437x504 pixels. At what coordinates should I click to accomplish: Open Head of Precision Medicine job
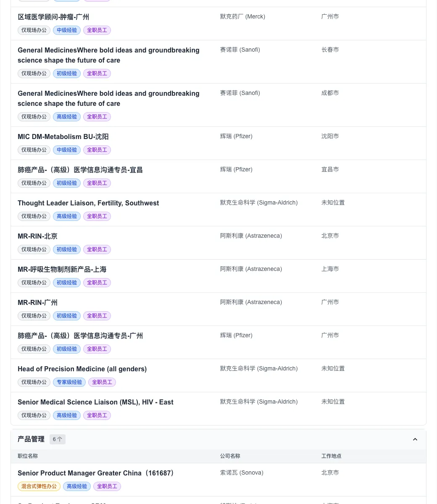[82, 369]
